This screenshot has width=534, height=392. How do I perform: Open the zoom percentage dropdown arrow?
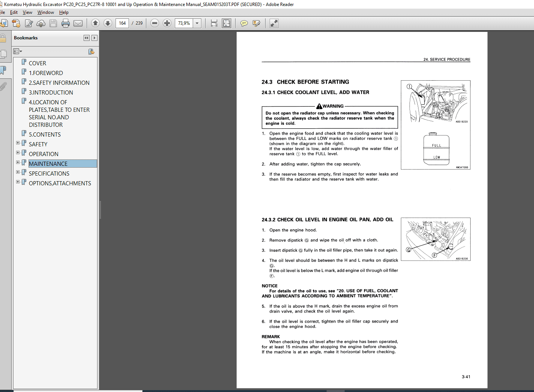[197, 23]
